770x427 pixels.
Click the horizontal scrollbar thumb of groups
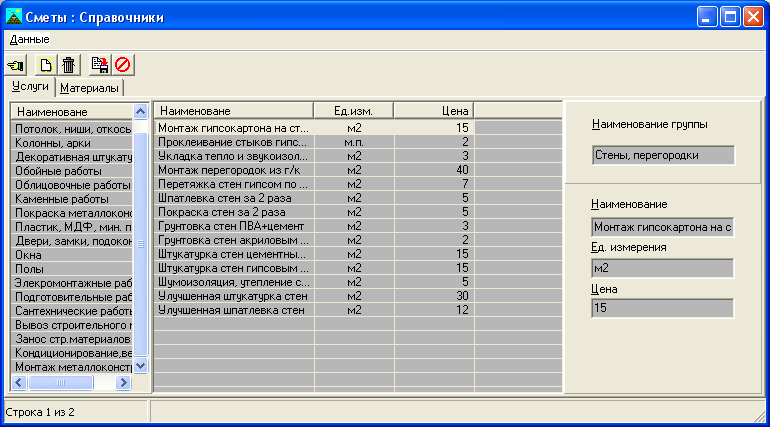tap(60, 382)
